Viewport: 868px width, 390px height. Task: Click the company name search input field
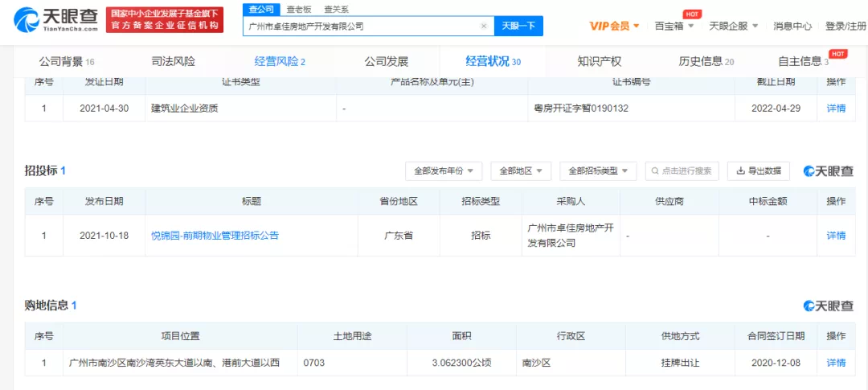(362, 26)
